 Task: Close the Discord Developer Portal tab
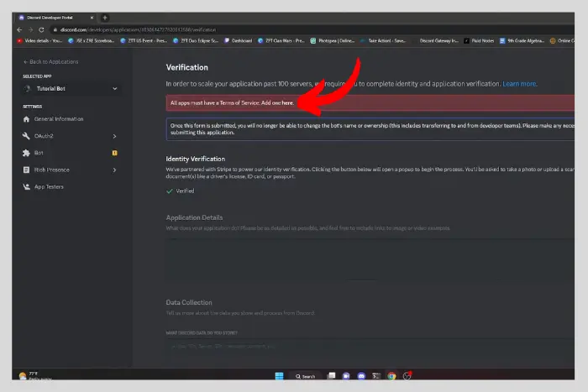(x=92, y=18)
